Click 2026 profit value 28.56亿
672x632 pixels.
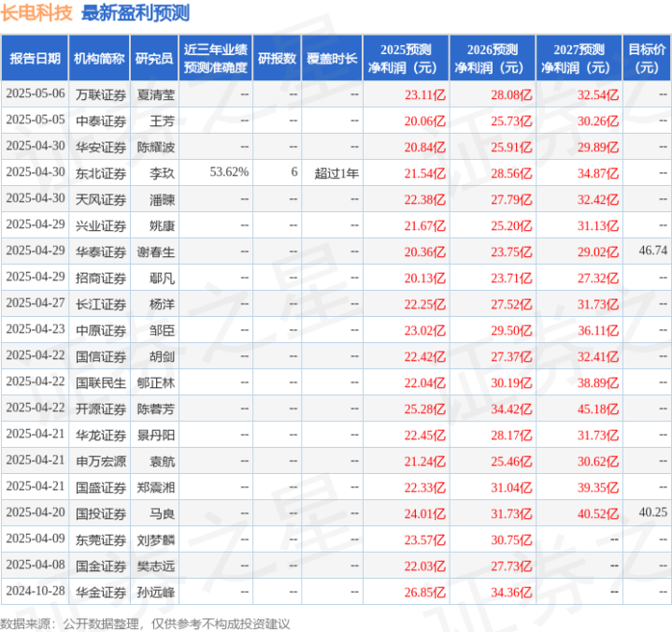click(511, 173)
